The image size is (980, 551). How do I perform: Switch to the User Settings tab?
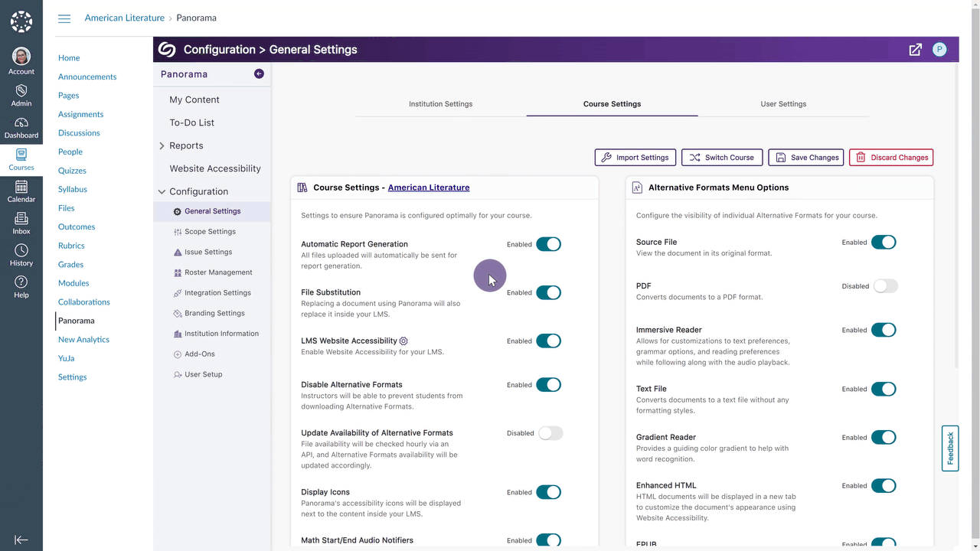[x=783, y=104]
